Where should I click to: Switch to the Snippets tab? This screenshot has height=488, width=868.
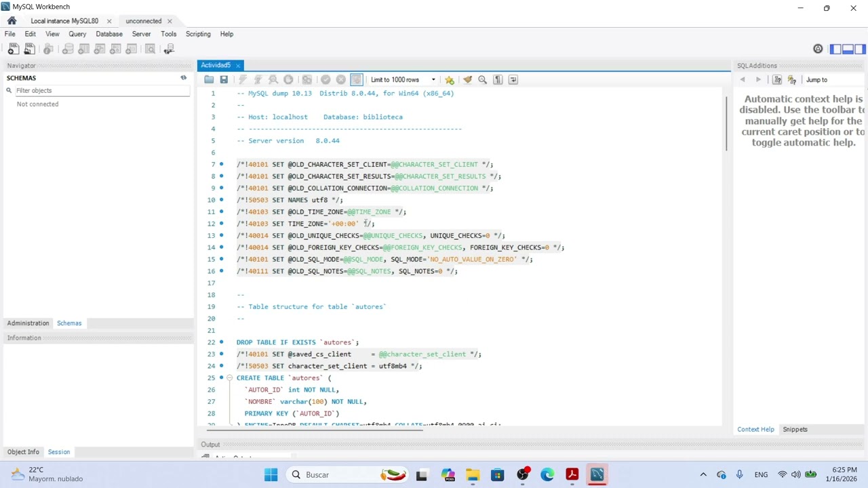795,430
